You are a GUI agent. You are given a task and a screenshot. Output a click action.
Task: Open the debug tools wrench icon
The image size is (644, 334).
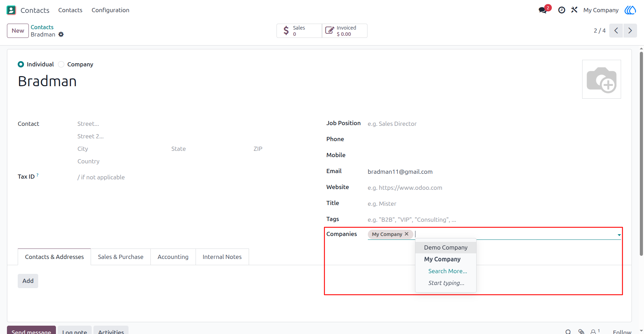574,10
